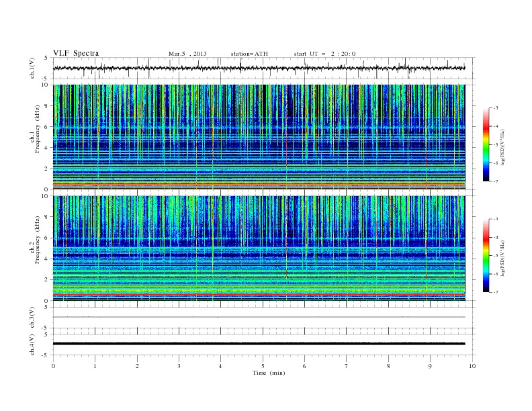Click the "7" minute tick label
Image resolution: width=532 pixels, height=411 pixels.
(347, 366)
